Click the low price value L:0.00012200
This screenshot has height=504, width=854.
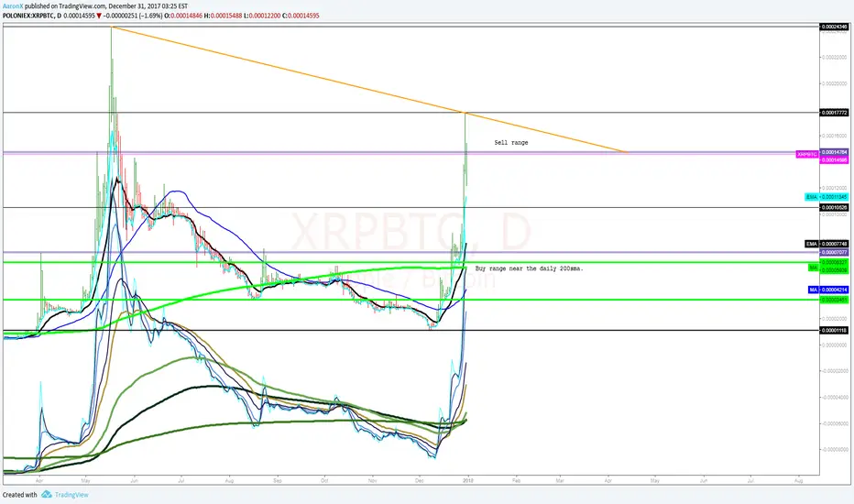tap(261, 16)
